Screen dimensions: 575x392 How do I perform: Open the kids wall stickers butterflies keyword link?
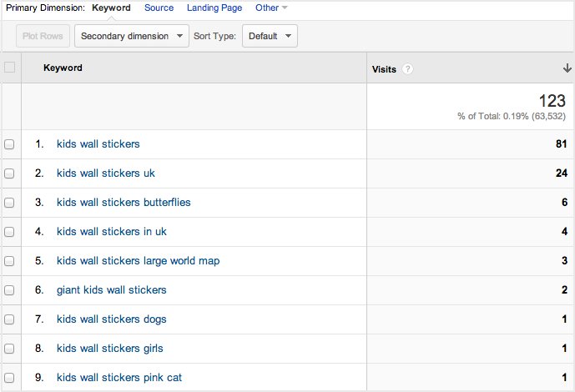pyautogui.click(x=124, y=202)
